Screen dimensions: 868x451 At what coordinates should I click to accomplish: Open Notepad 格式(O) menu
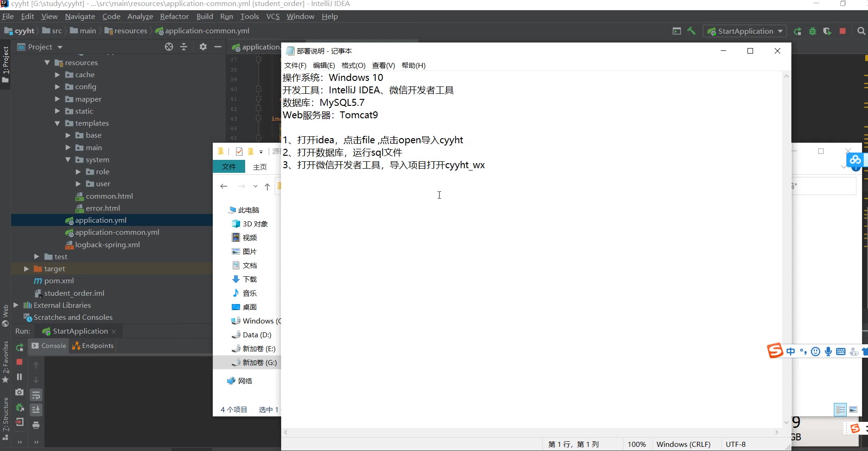[353, 66]
